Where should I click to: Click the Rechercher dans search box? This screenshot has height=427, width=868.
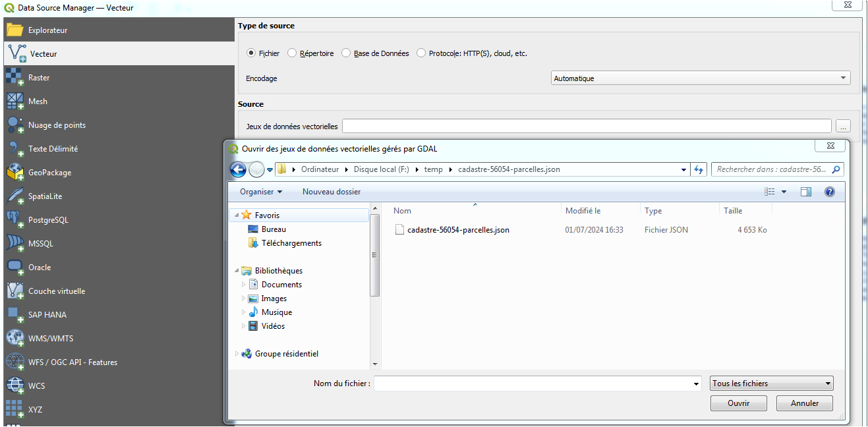pos(771,169)
